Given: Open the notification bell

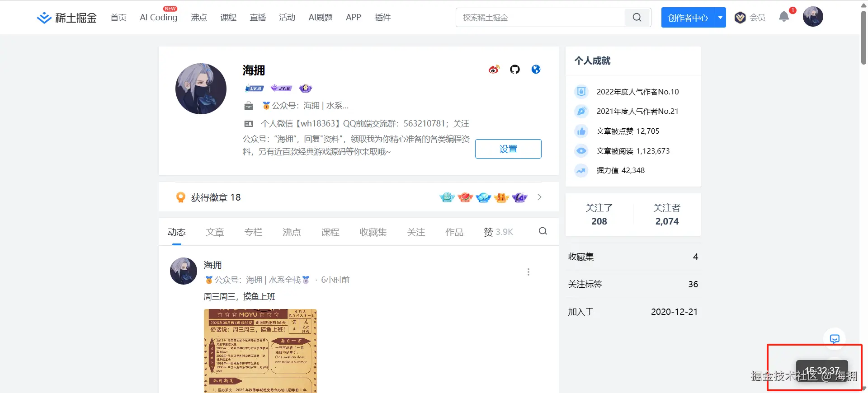Looking at the screenshot, I should (x=784, y=17).
